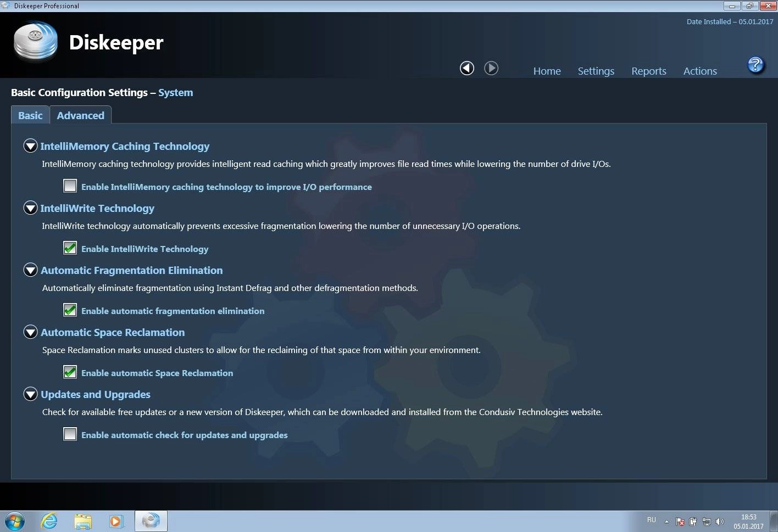Collapse Automatic Fragmentation Elimination section
The image size is (778, 532).
[x=30, y=270]
